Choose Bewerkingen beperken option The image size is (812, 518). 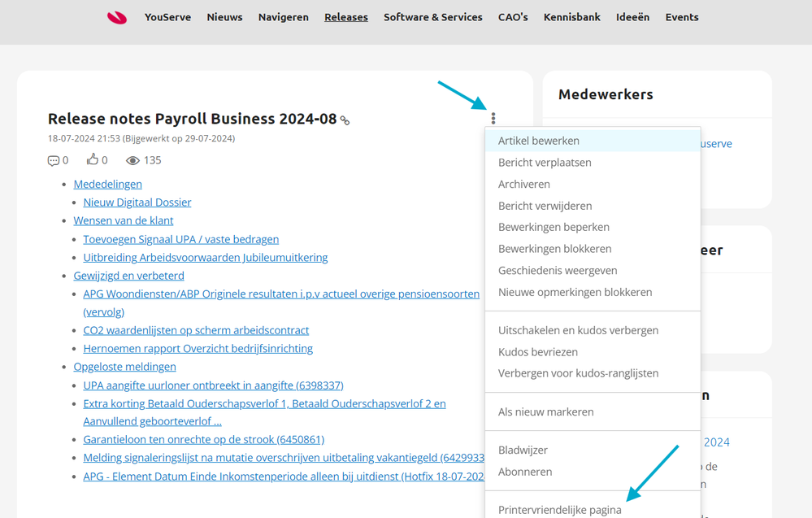point(593,228)
